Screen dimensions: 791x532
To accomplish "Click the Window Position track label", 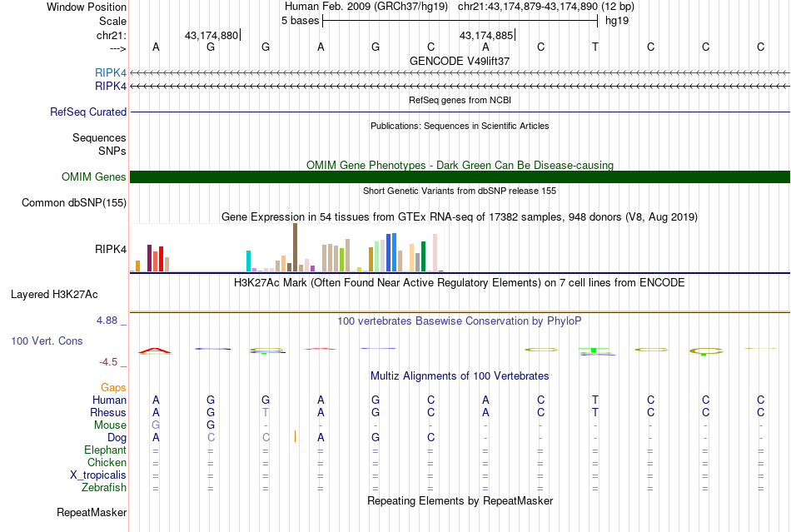I will click(x=87, y=7).
